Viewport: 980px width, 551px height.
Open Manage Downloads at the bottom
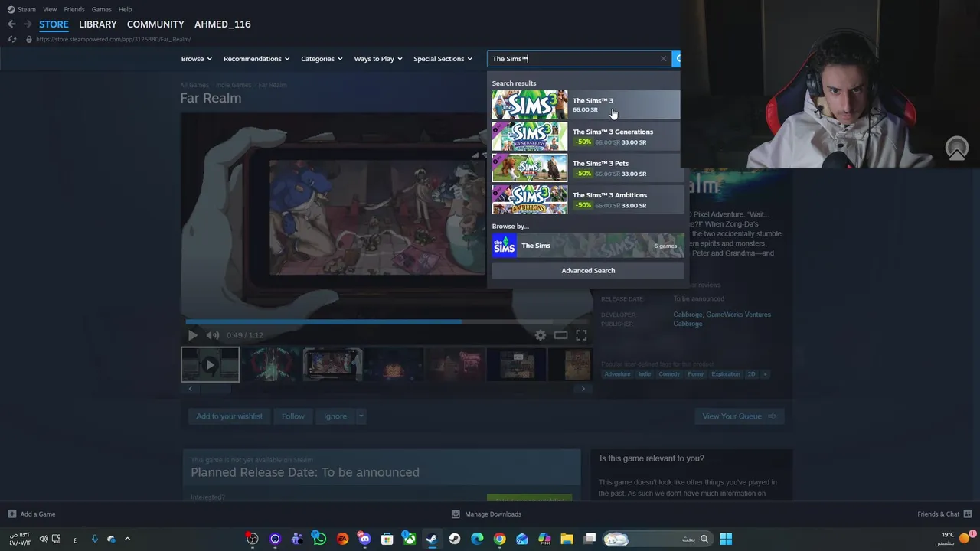pyautogui.click(x=486, y=514)
